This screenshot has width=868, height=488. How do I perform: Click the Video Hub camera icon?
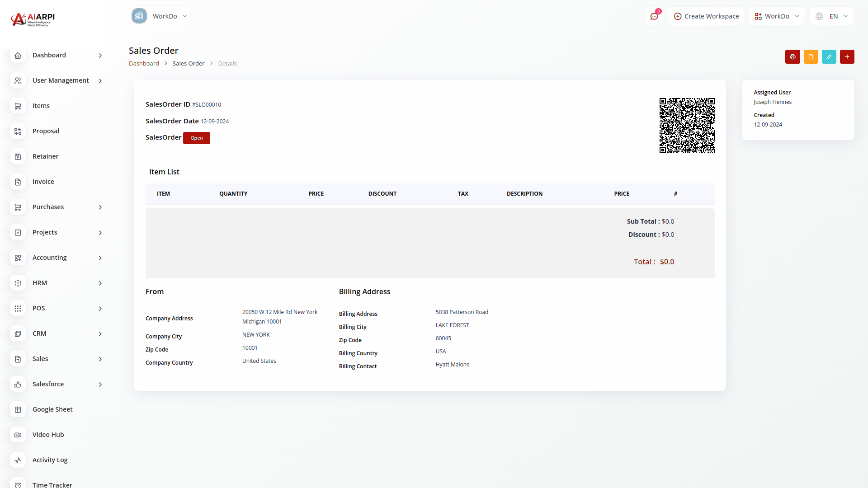click(18, 435)
